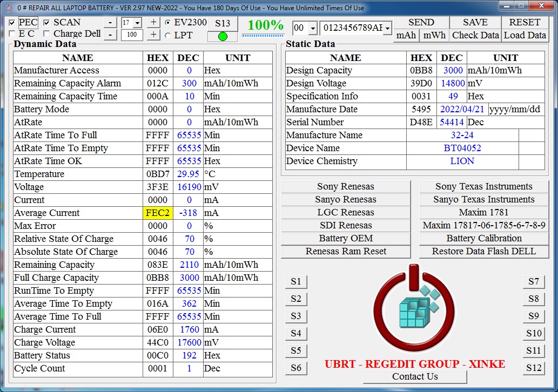Select LGC Renesas chip option
Image resolution: width=558 pixels, height=392 pixels.
346,212
